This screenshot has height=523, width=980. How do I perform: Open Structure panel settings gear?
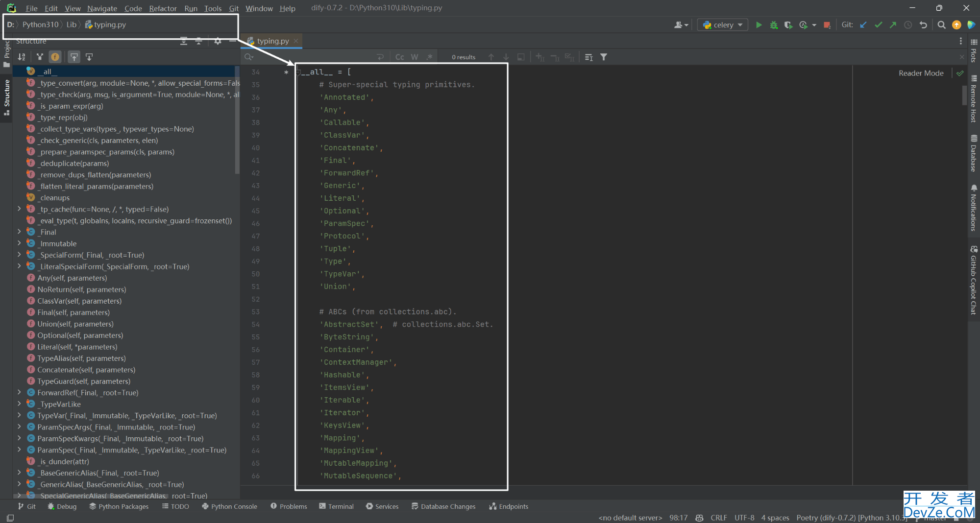218,41
